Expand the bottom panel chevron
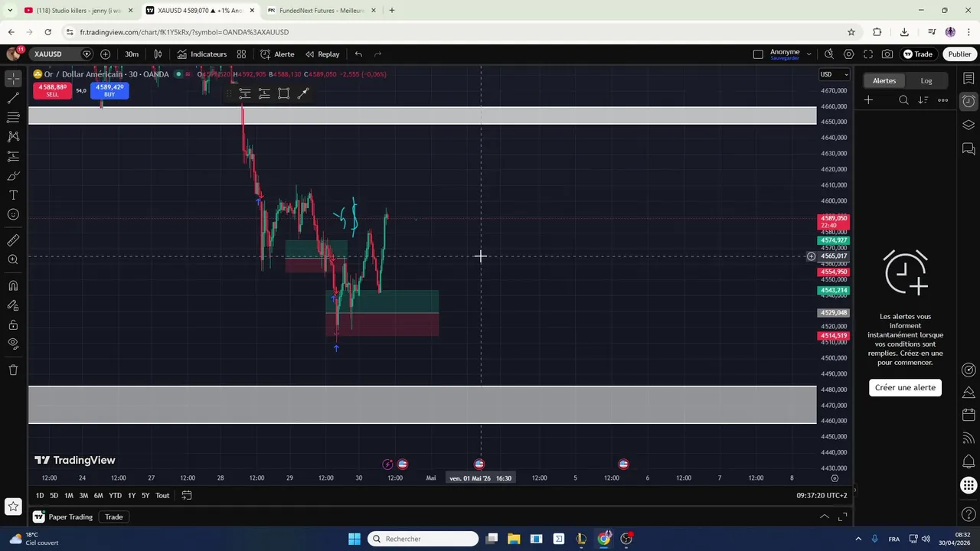980x551 pixels. click(x=825, y=517)
